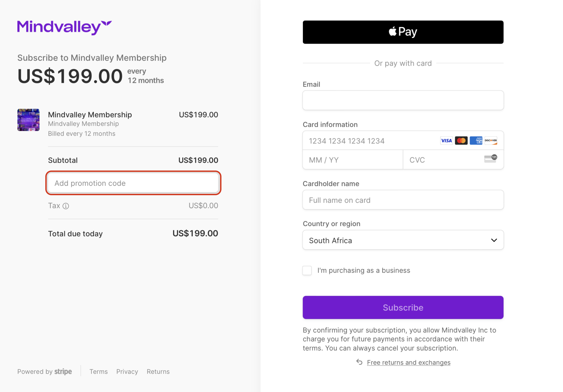Click the Add promotion code field
The width and height of the screenshot is (563, 392).
(x=133, y=183)
